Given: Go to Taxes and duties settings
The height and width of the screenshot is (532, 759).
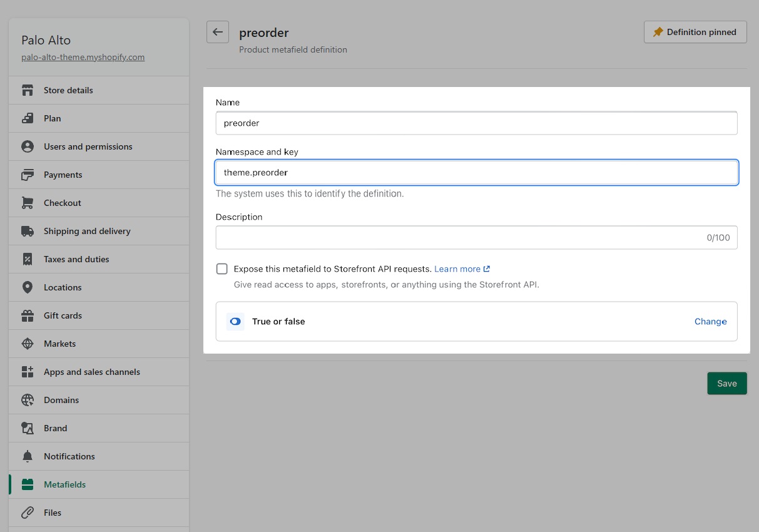Looking at the screenshot, I should (76, 259).
